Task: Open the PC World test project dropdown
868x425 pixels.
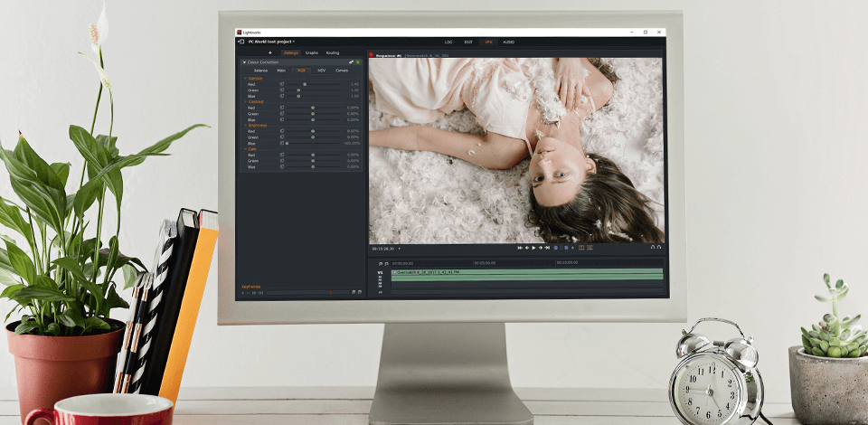Action: (294, 42)
